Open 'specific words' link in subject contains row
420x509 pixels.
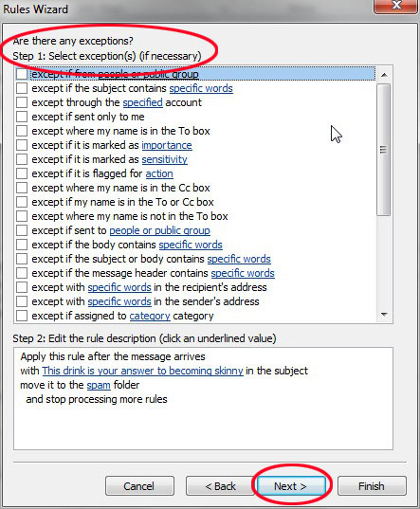(x=201, y=88)
